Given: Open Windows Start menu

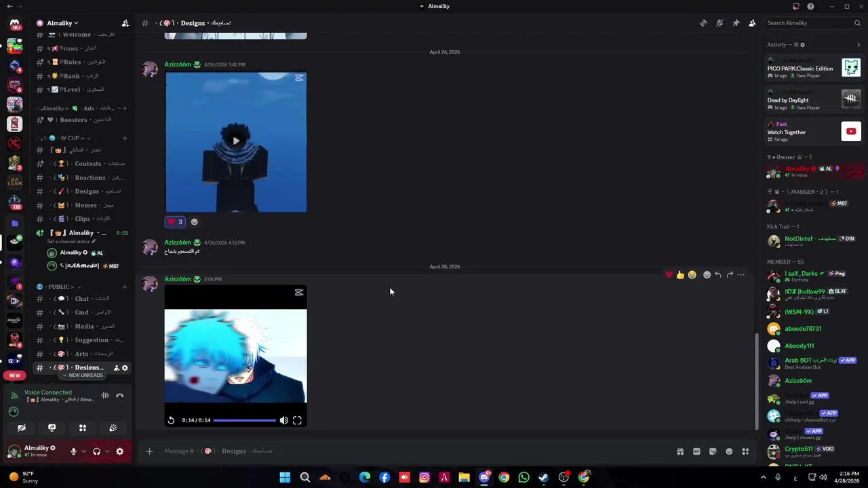Looking at the screenshot, I should [285, 477].
